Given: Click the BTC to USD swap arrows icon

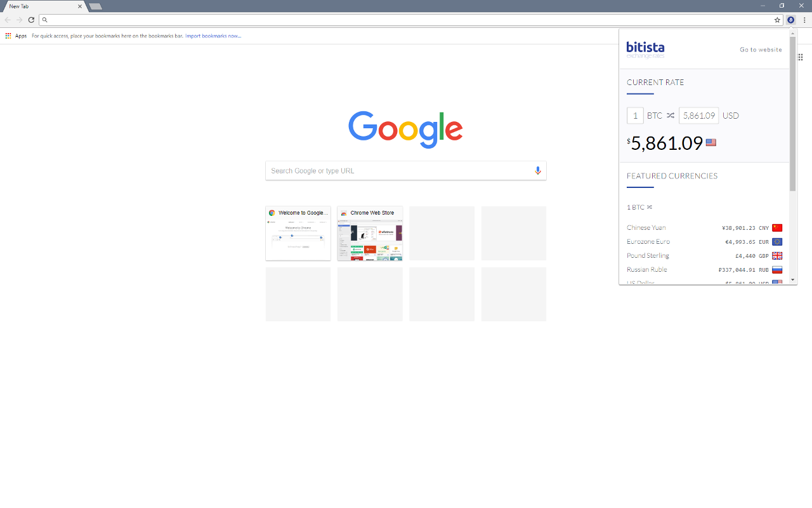Looking at the screenshot, I should (x=671, y=116).
